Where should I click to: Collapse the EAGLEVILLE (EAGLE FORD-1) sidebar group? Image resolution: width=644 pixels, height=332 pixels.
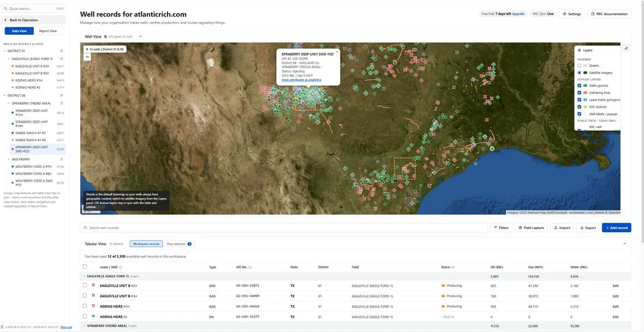(x=9, y=59)
